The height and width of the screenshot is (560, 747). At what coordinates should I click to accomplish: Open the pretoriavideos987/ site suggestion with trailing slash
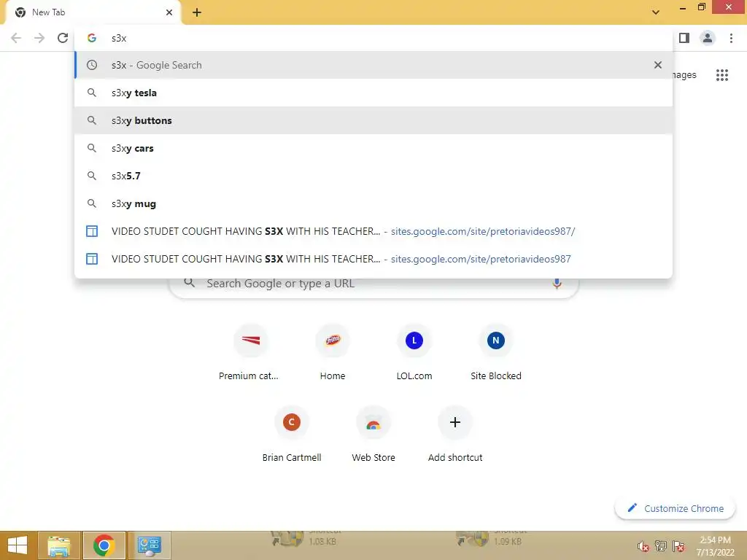pos(373,231)
